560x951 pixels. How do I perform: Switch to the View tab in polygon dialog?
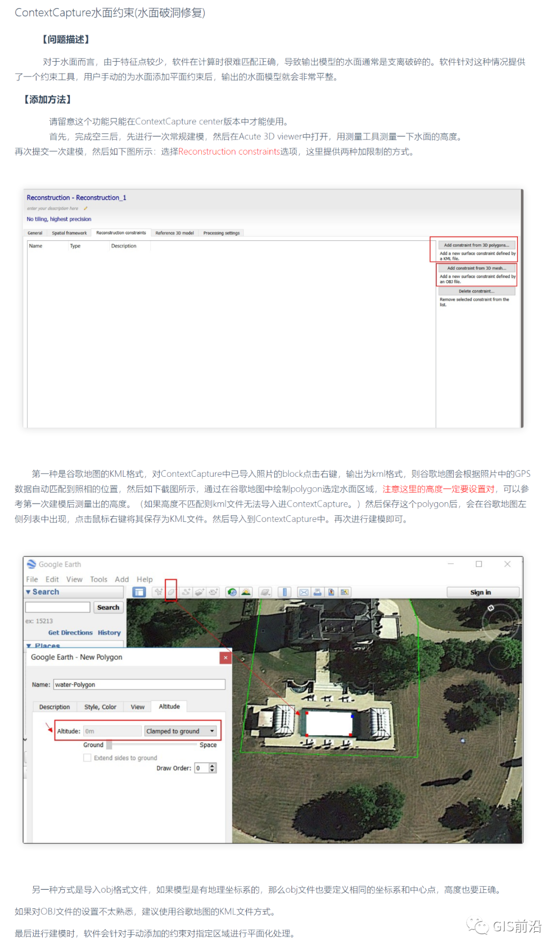pyautogui.click(x=137, y=707)
